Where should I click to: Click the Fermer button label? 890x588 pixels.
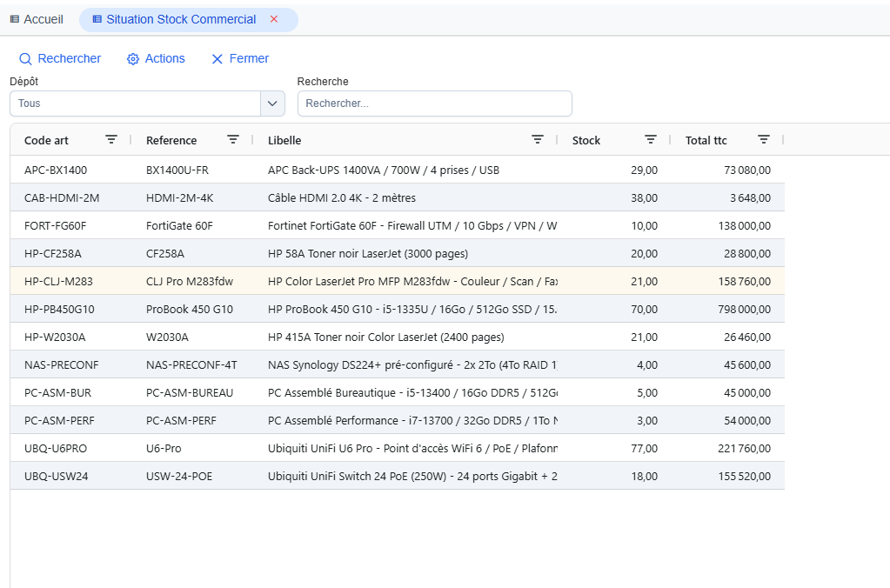(249, 58)
